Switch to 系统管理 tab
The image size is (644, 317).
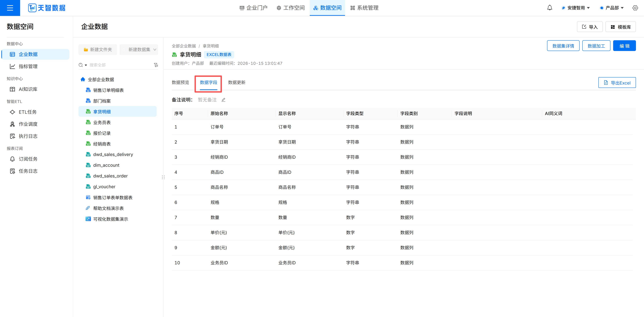[364, 8]
